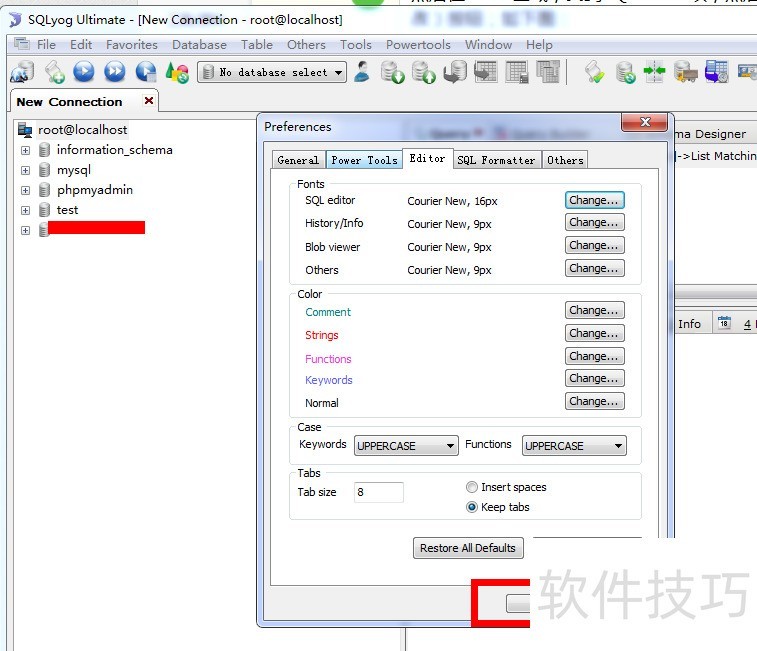Change the SQL editor font

(594, 200)
